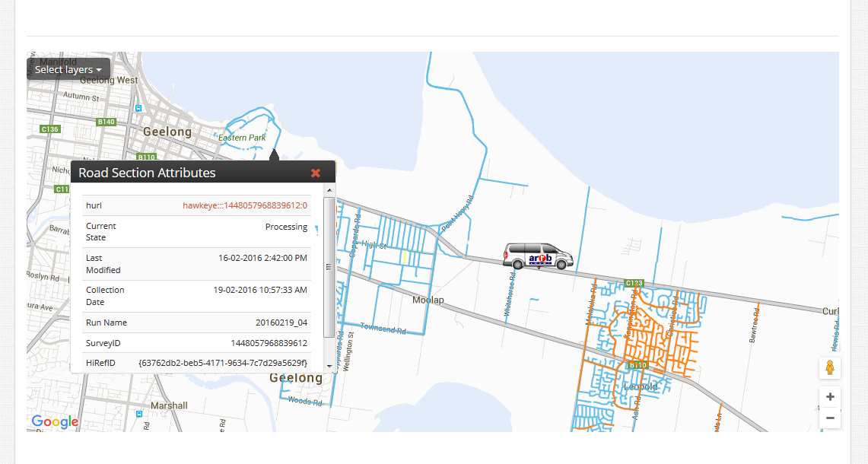The height and width of the screenshot is (464, 868).
Task: Click the popup scrollbar down arrow
Action: (x=329, y=366)
